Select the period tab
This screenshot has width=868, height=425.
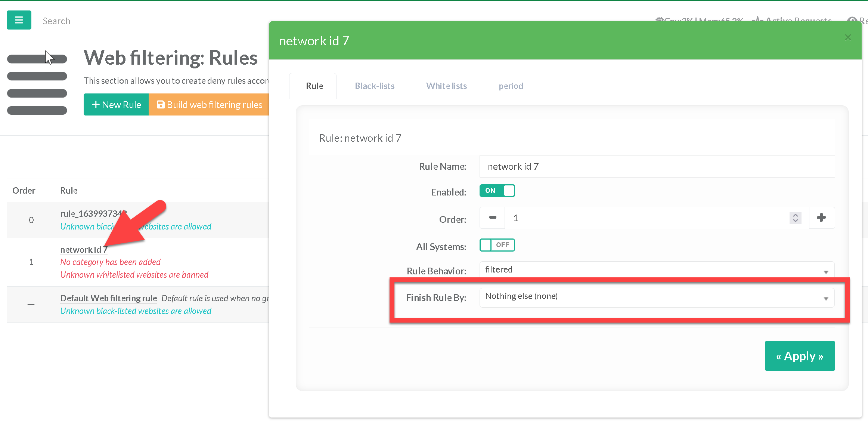(x=511, y=86)
